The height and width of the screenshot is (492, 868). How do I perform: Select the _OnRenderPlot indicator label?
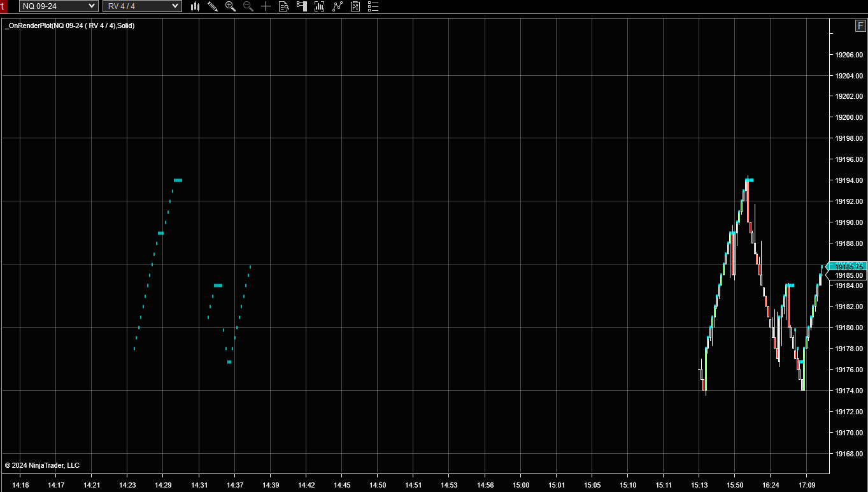pos(69,25)
